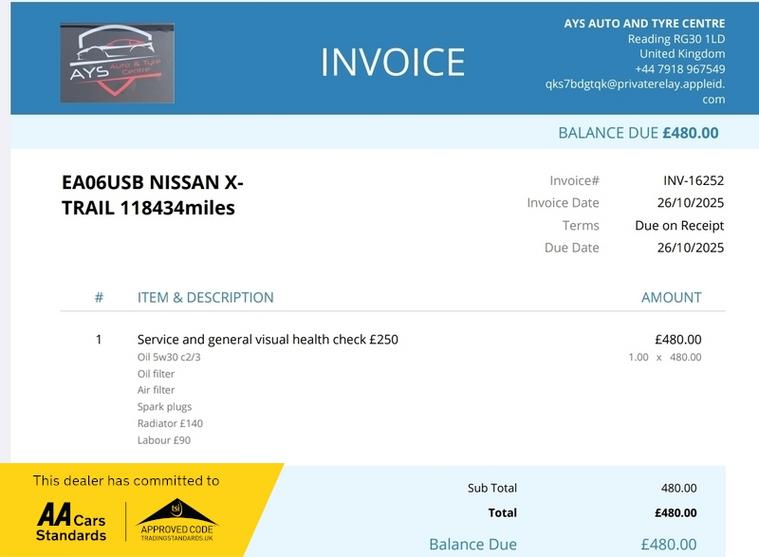
Task: Click the Due on Receipt terms value
Action: (679, 225)
